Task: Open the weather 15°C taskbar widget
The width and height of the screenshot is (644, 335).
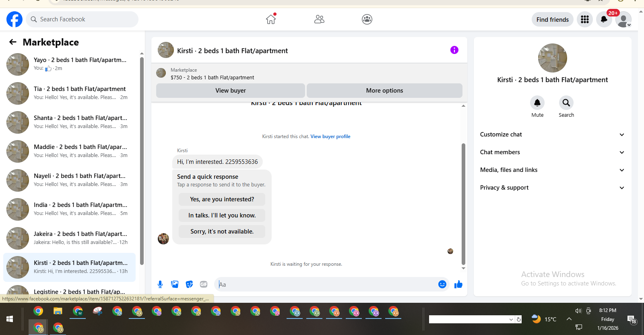Action: pos(544,319)
